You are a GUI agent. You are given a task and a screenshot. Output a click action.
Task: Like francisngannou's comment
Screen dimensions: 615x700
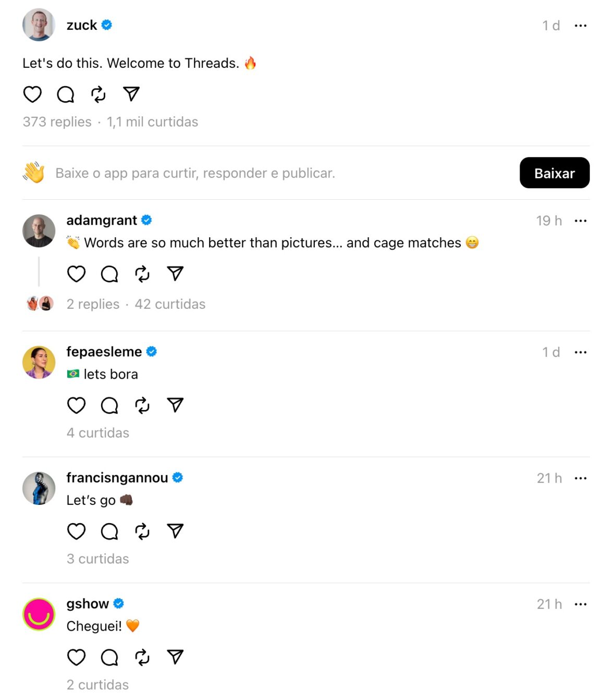pyautogui.click(x=76, y=531)
